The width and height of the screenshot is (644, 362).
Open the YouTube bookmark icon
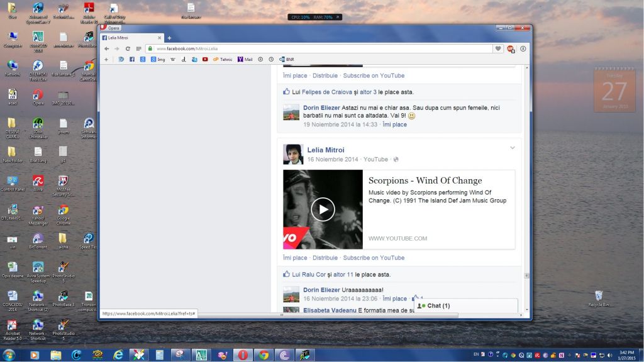(x=205, y=60)
